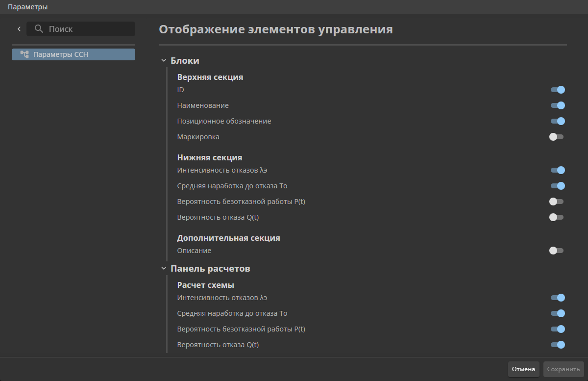Disable Вероятность безотказной работы P(t) in Расчет схемы

pos(558,329)
